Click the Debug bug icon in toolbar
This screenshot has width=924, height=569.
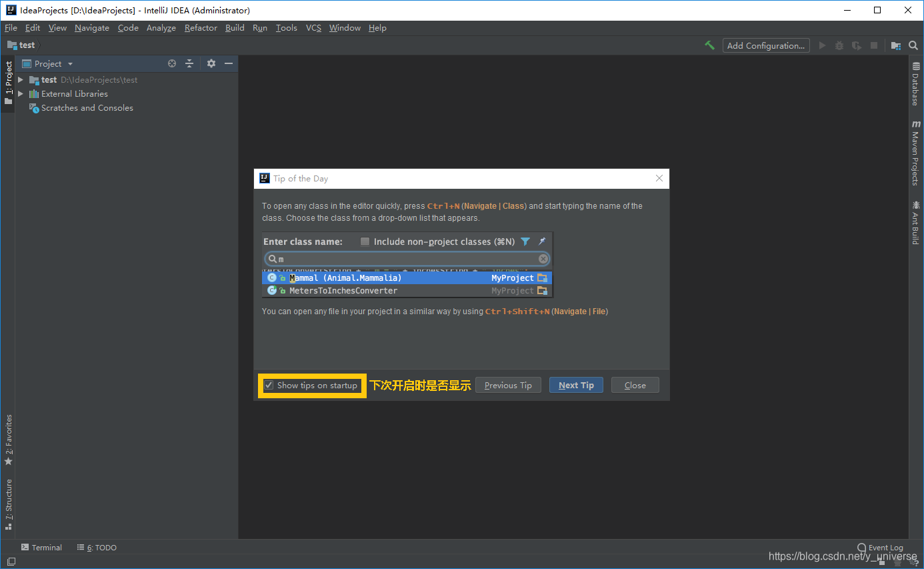pos(839,45)
